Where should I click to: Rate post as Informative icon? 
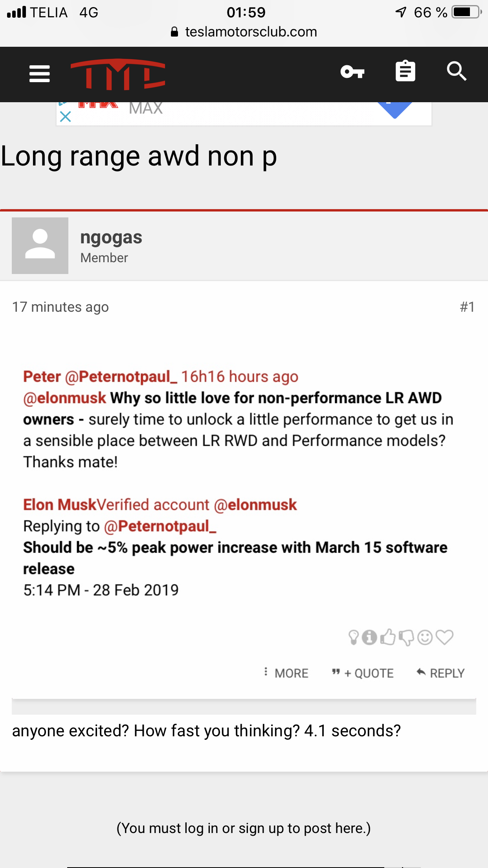[369, 637]
